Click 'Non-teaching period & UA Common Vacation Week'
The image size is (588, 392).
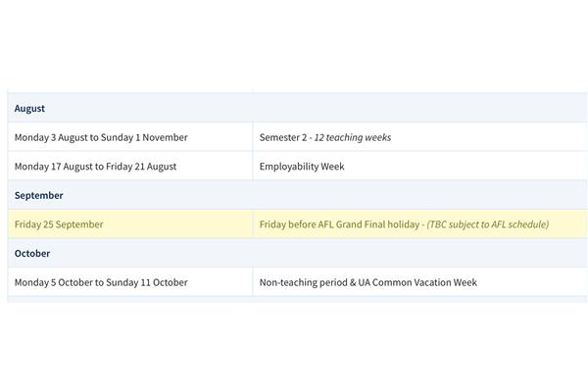[368, 282]
